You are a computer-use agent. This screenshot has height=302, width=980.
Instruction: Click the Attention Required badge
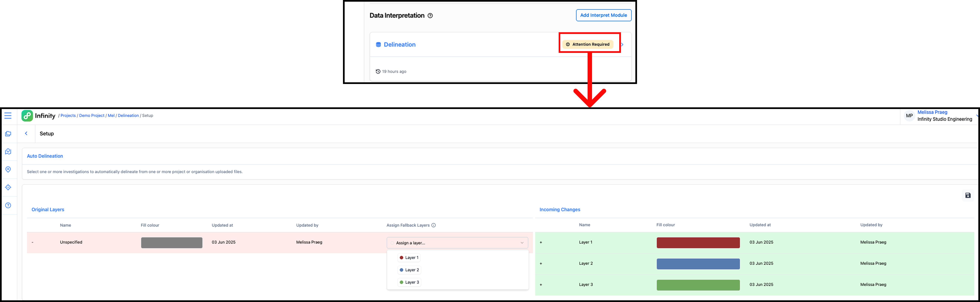[588, 44]
